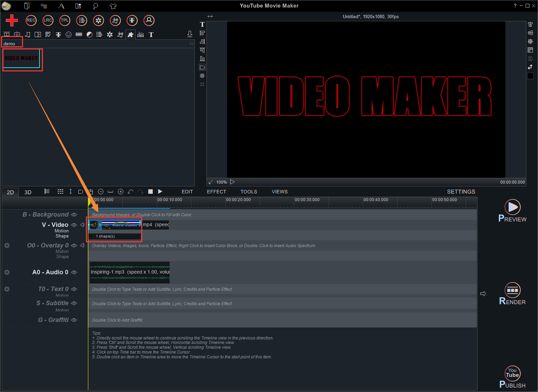Click the round particle flower icon
538x392 pixels.
click(x=98, y=20)
